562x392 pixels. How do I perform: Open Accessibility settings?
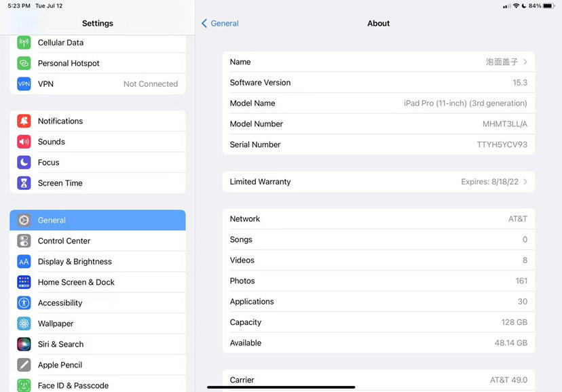click(x=98, y=303)
